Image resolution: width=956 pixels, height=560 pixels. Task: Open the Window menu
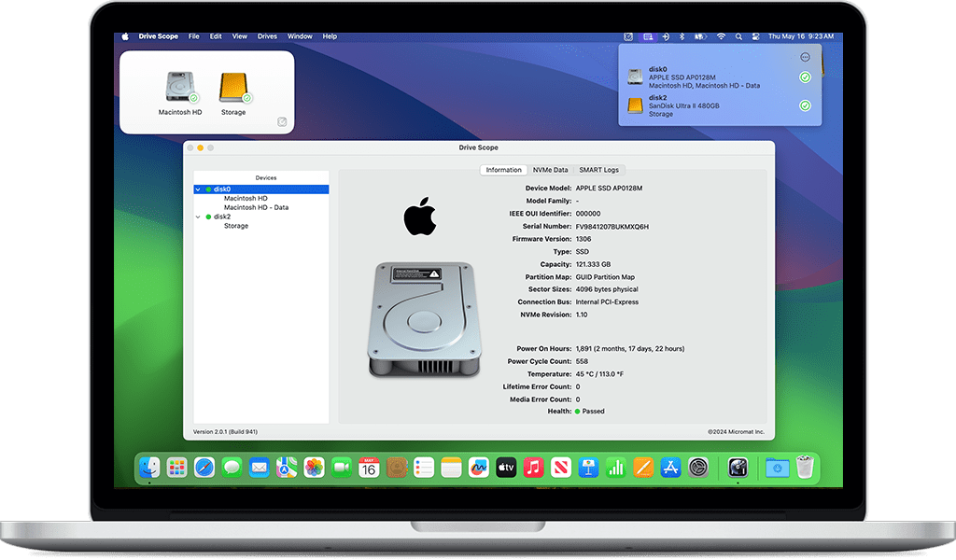click(x=300, y=36)
